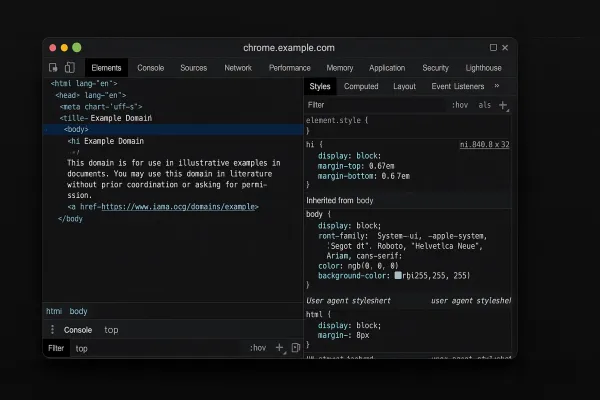This screenshot has height=400, width=600.
Task: Click the paragraph text in DOM tree
Action: (x=174, y=179)
